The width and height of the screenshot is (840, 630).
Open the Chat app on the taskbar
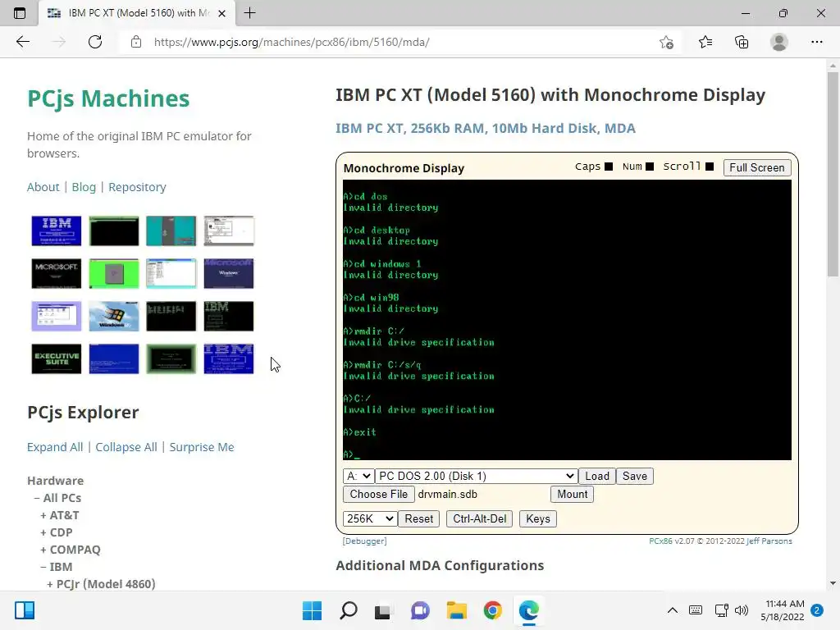point(420,610)
